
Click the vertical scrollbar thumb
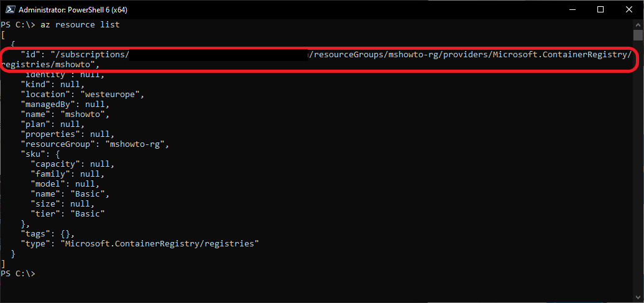637,35
